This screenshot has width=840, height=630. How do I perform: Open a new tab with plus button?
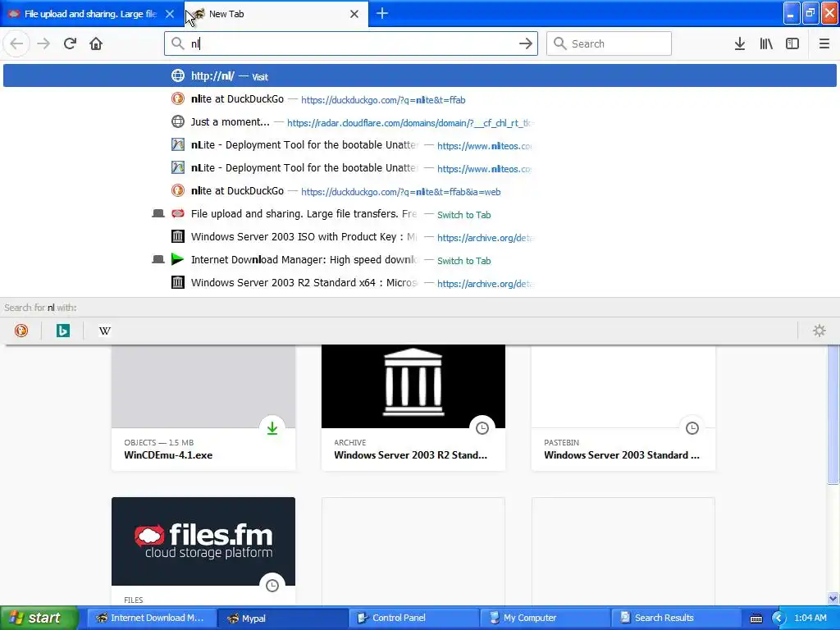click(x=382, y=13)
